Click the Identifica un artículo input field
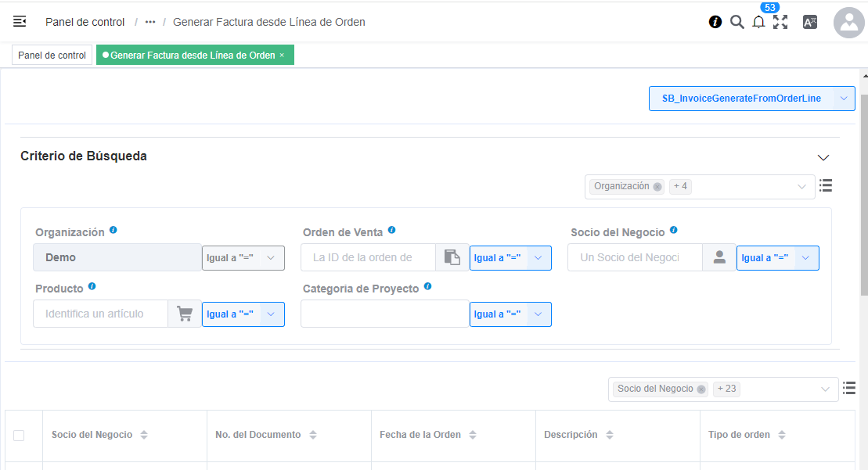Screen dimensions: 868x470 [x=100, y=313]
